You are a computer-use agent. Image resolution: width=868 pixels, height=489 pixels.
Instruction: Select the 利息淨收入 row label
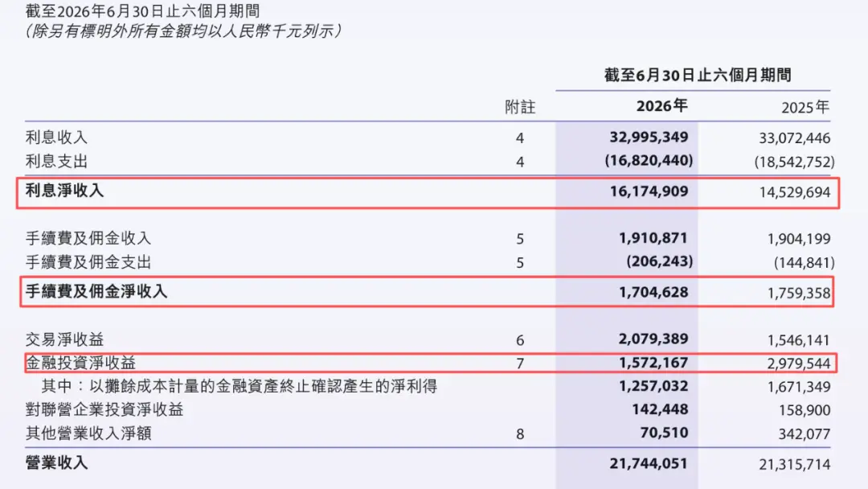point(64,191)
